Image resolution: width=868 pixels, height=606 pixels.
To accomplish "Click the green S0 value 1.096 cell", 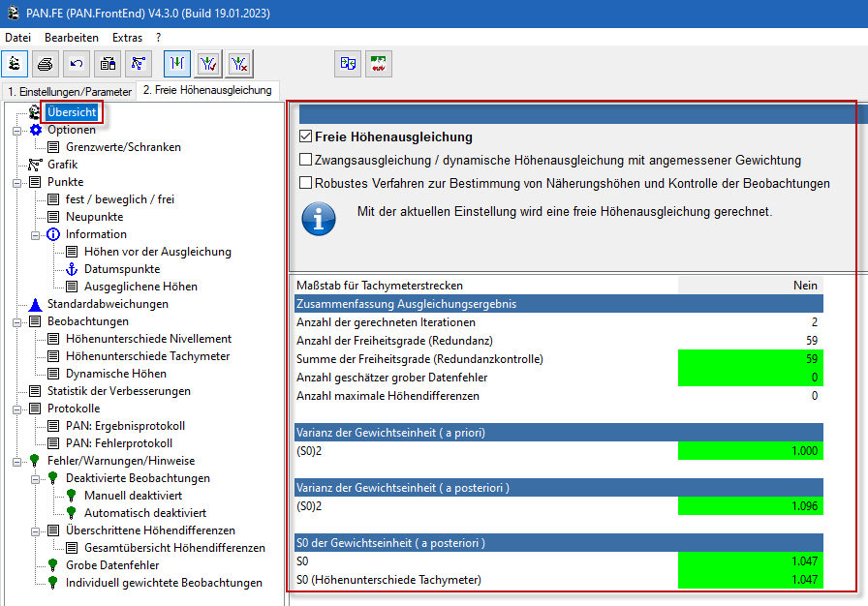I will [751, 506].
